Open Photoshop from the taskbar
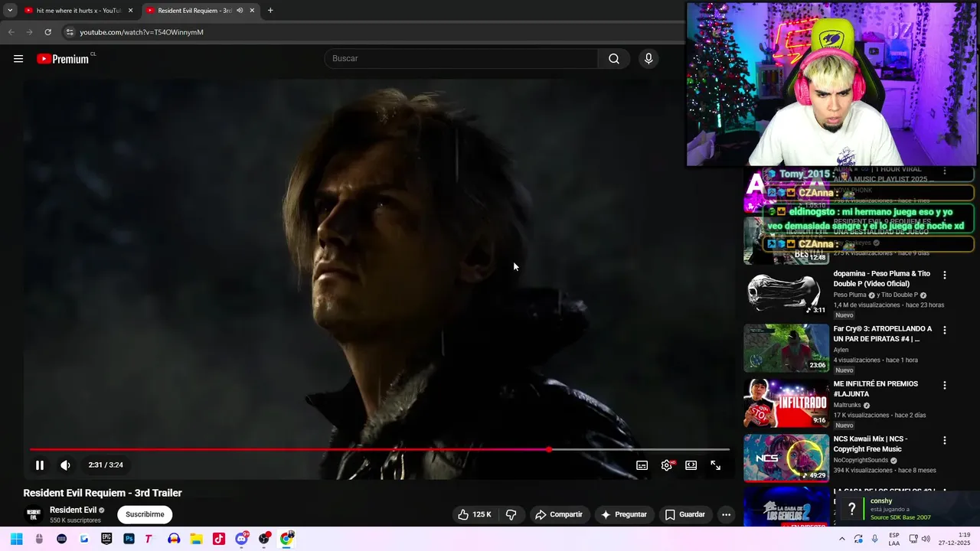Screen dimensions: 980x551 pyautogui.click(x=129, y=539)
